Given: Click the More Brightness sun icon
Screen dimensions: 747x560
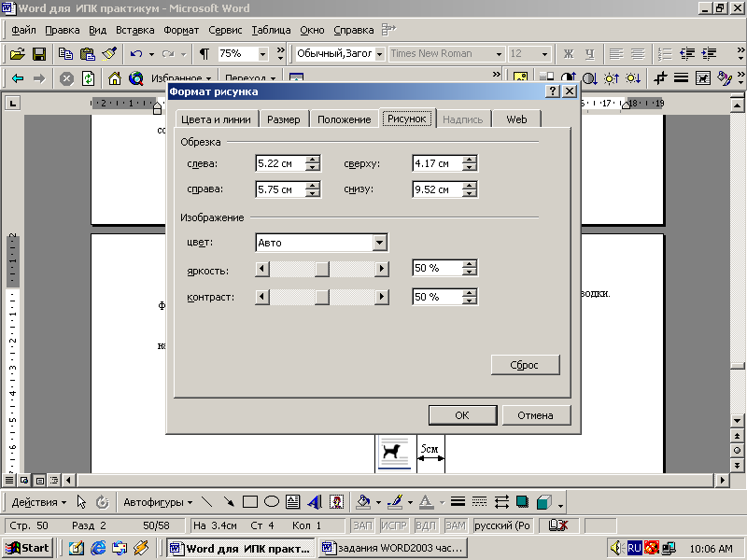Looking at the screenshot, I should pyautogui.click(x=612, y=78).
